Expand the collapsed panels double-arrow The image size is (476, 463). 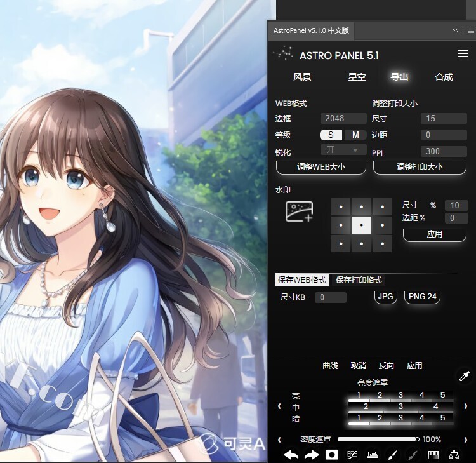455,30
